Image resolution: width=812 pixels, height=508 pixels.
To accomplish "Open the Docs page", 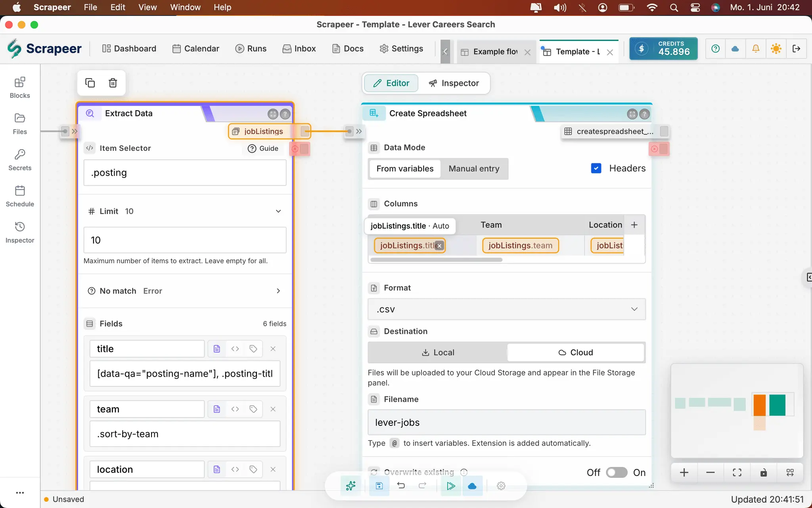I will click(x=348, y=48).
